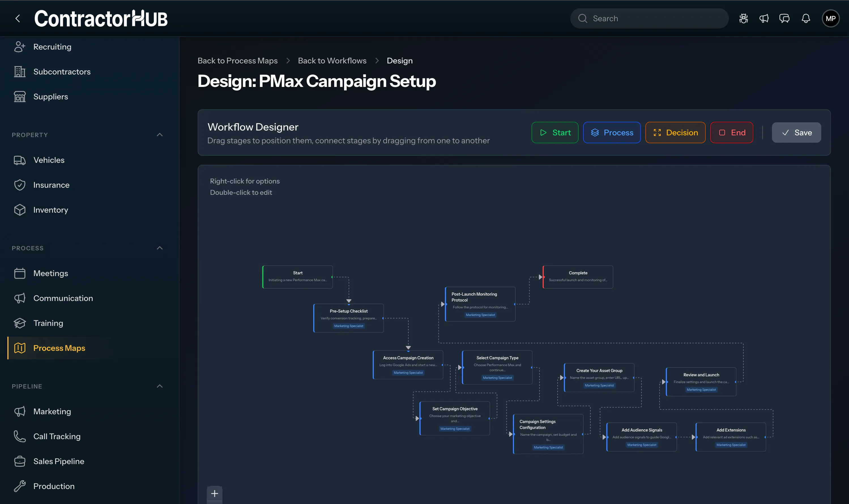
Task: Select the Set Campaign Objective node
Action: click(x=455, y=418)
